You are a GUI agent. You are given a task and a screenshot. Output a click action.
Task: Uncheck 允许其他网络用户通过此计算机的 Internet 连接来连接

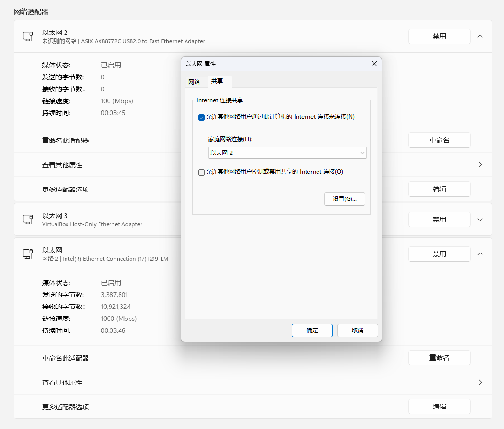pyautogui.click(x=201, y=117)
